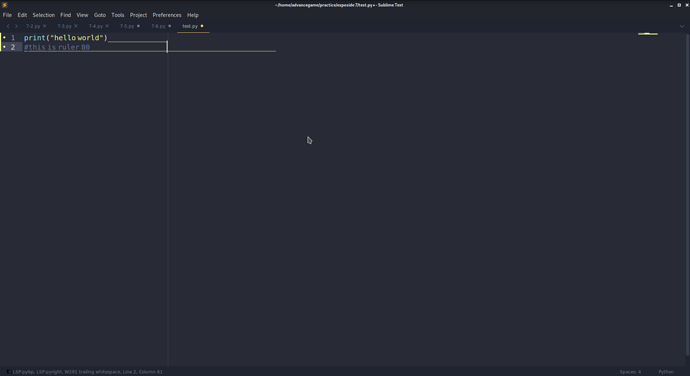Change the Python syntax selector
This screenshot has height=376, width=690.
point(666,372)
